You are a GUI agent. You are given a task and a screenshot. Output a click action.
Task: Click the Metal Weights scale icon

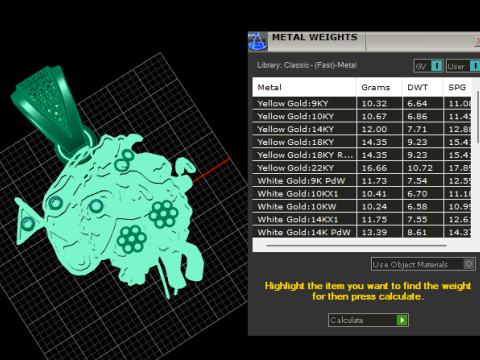pos(257,42)
